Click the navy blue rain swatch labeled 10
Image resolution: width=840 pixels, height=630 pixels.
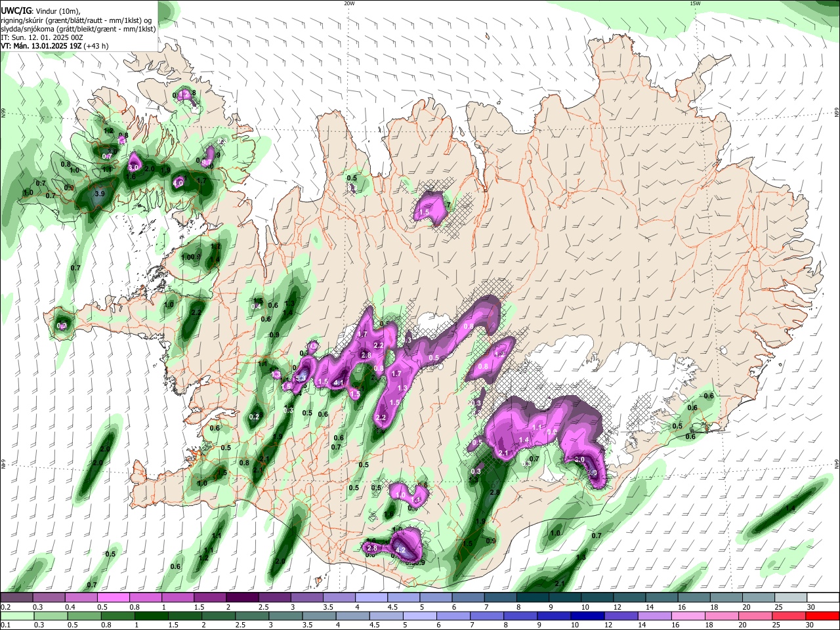pos(588,616)
